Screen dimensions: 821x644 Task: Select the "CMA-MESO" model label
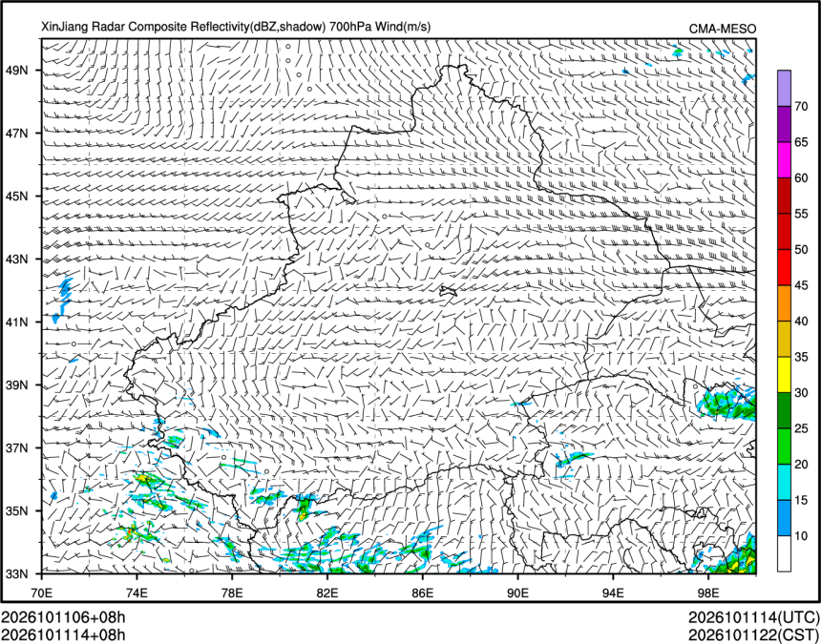point(723,30)
